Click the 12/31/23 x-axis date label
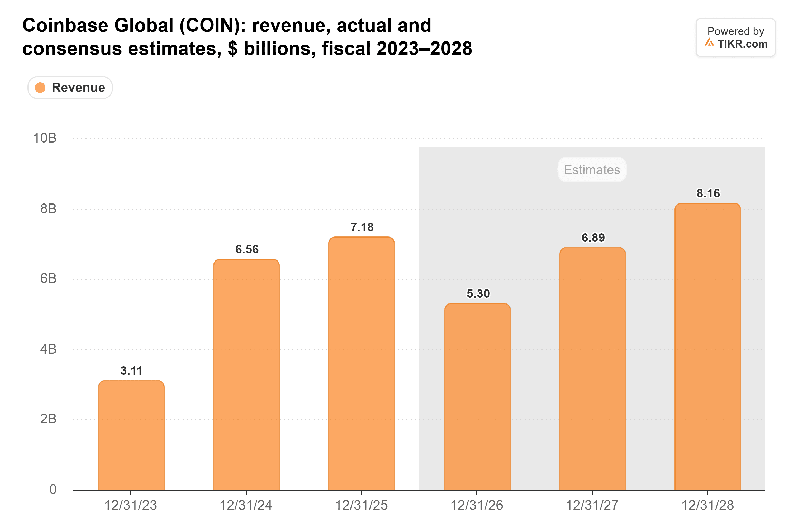798x532 pixels. coord(131,506)
